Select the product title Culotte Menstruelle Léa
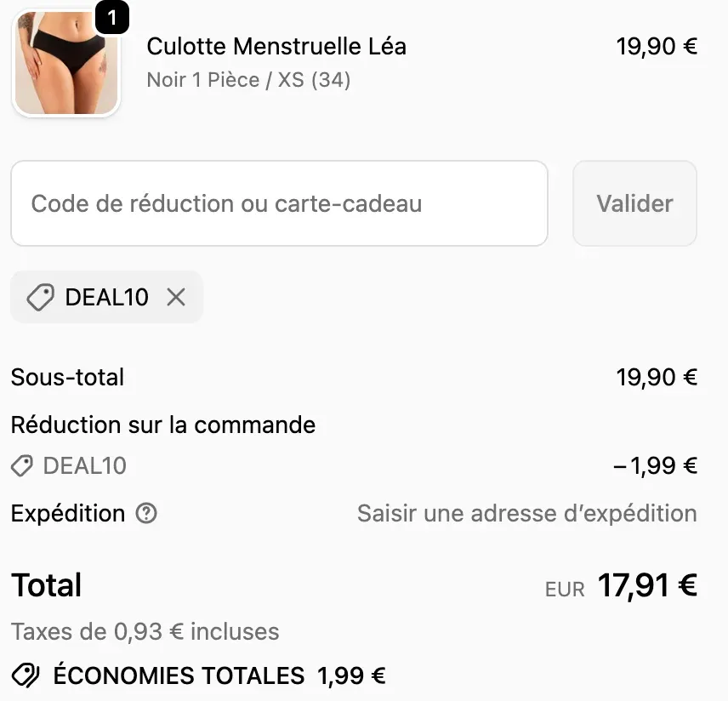This screenshot has height=701, width=728. 276,47
